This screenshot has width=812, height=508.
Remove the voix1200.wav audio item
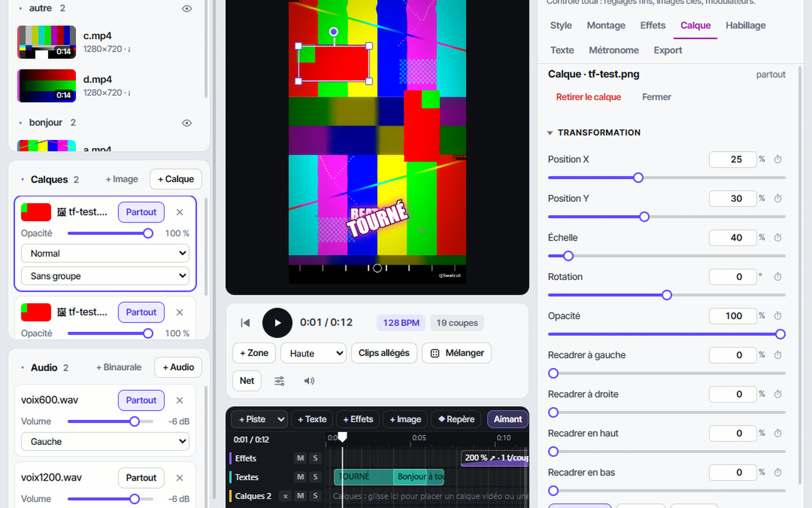click(180, 478)
